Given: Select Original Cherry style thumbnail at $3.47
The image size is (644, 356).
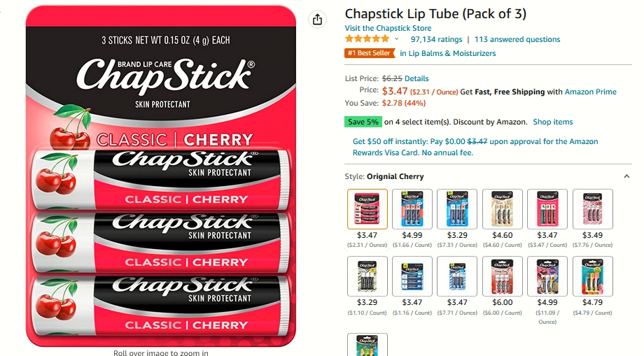Looking at the screenshot, I should (367, 209).
